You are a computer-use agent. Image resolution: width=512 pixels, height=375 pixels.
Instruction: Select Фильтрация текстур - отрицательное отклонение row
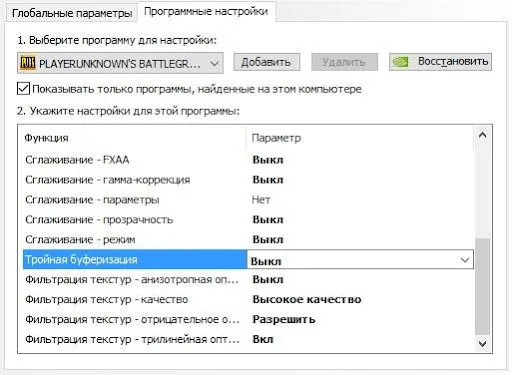(248, 319)
